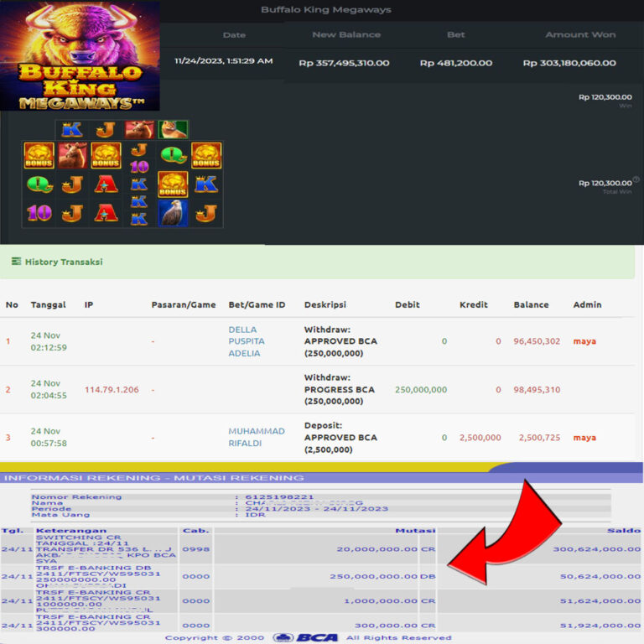Select the Bonus coin in the leftmost reel
Viewport: 644px width, 644px height.
click(39, 155)
